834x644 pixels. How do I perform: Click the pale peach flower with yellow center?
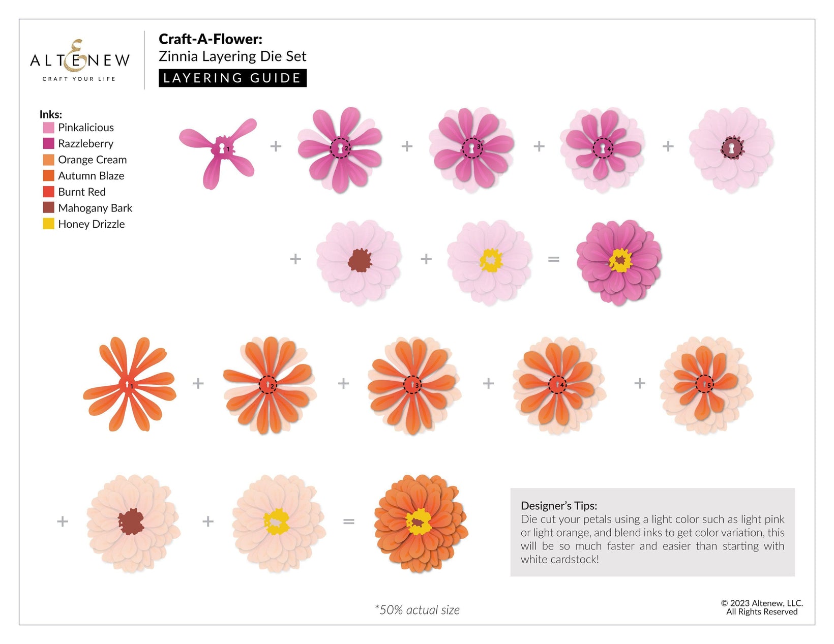278,523
